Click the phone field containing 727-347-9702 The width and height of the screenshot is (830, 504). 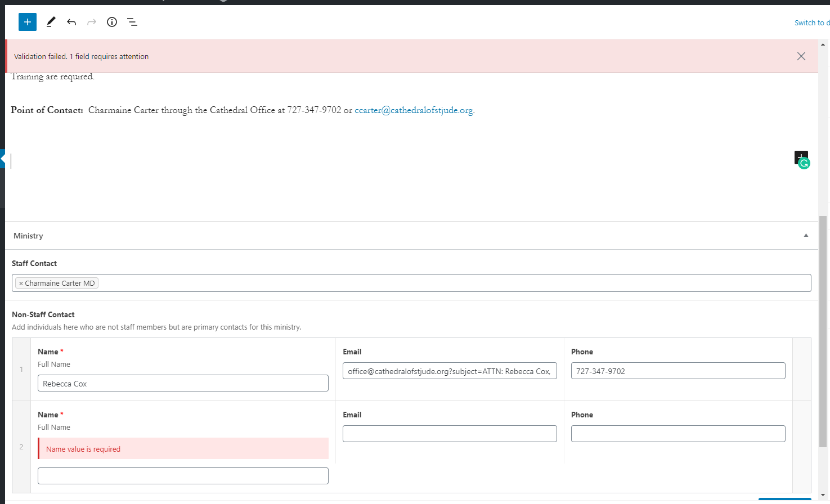[x=678, y=371]
